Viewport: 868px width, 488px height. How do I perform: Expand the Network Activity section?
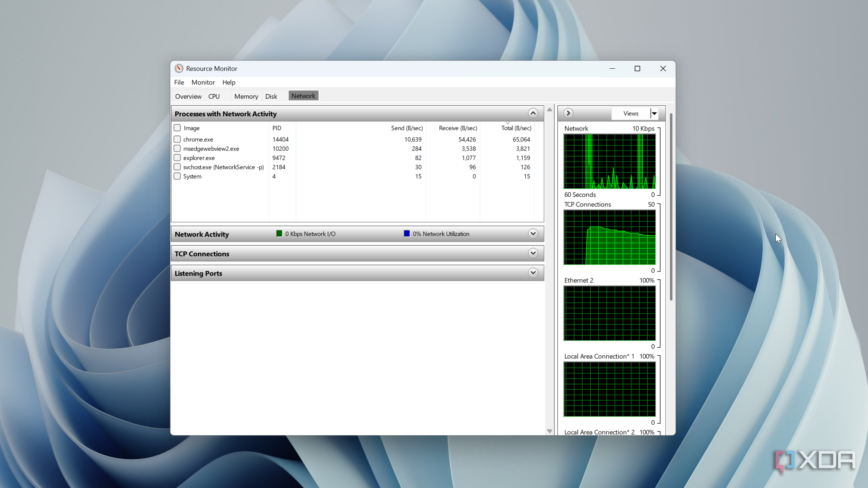(533, 234)
